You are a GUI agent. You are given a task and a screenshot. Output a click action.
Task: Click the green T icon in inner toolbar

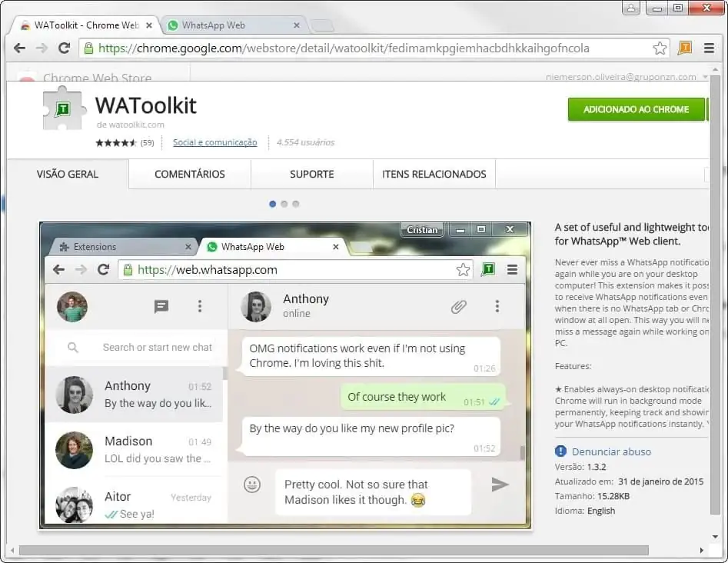(488, 269)
